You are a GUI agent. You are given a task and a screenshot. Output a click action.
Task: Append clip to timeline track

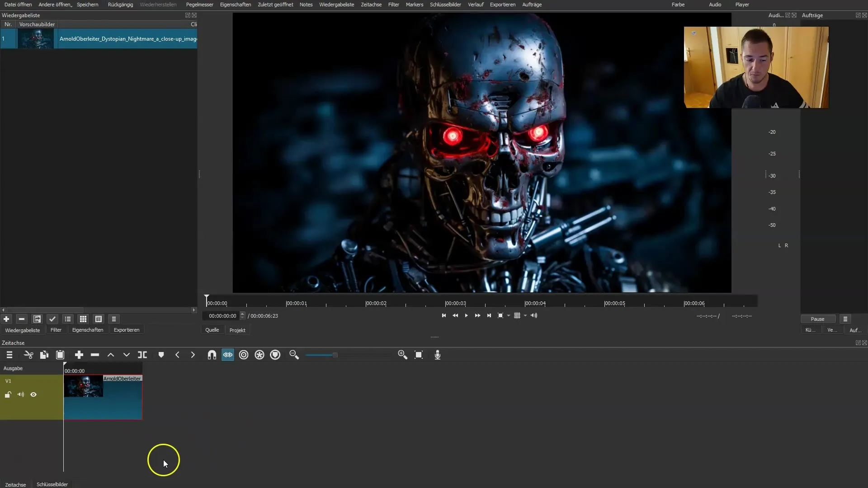[x=79, y=355]
